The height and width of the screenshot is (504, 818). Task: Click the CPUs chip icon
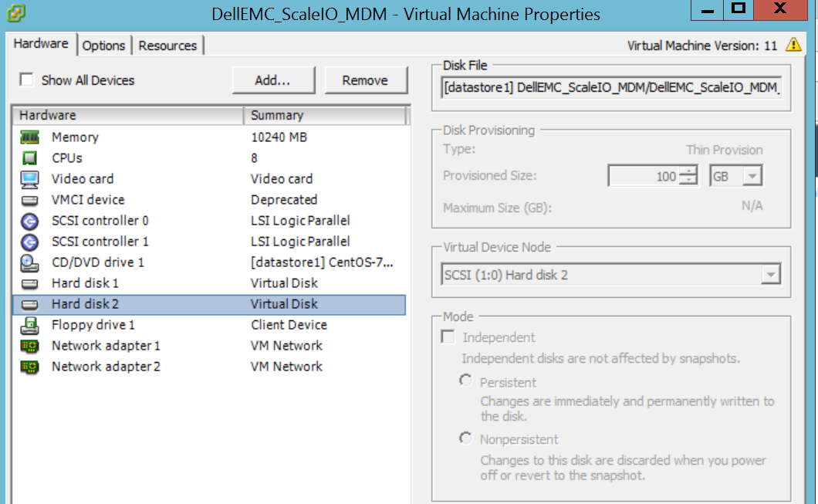pyautogui.click(x=30, y=158)
